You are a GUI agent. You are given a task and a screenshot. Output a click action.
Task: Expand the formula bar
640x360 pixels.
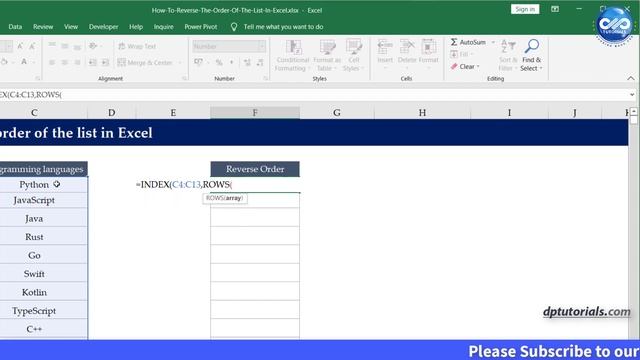[632, 95]
